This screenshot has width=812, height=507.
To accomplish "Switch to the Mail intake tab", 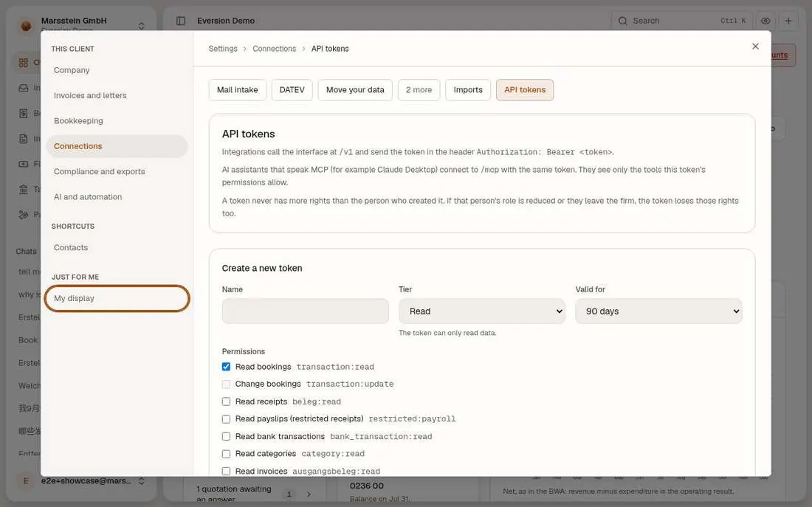I will pyautogui.click(x=237, y=89).
